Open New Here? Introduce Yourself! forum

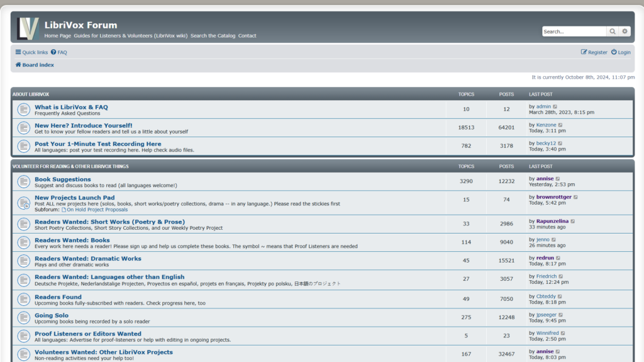point(84,125)
